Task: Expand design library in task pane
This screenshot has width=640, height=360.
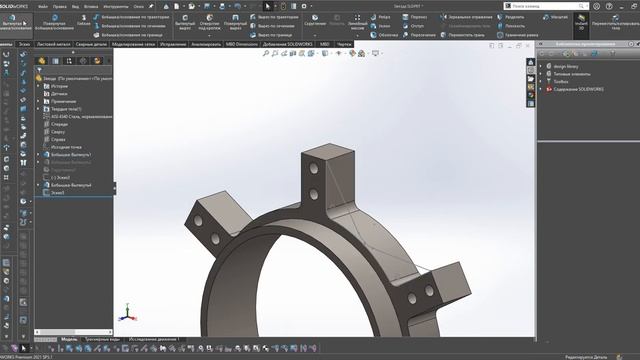Action: coord(541,66)
